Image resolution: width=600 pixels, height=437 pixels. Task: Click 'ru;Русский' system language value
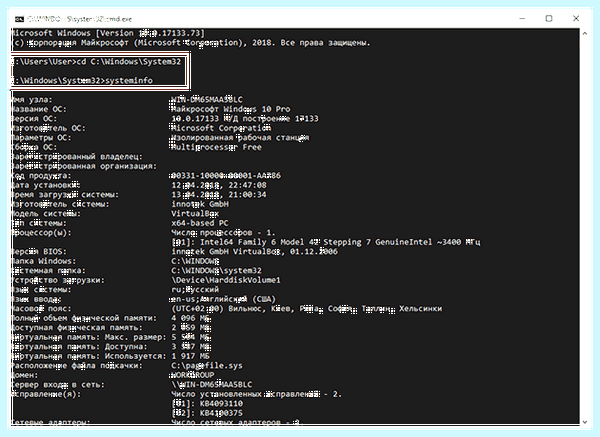tap(195, 289)
